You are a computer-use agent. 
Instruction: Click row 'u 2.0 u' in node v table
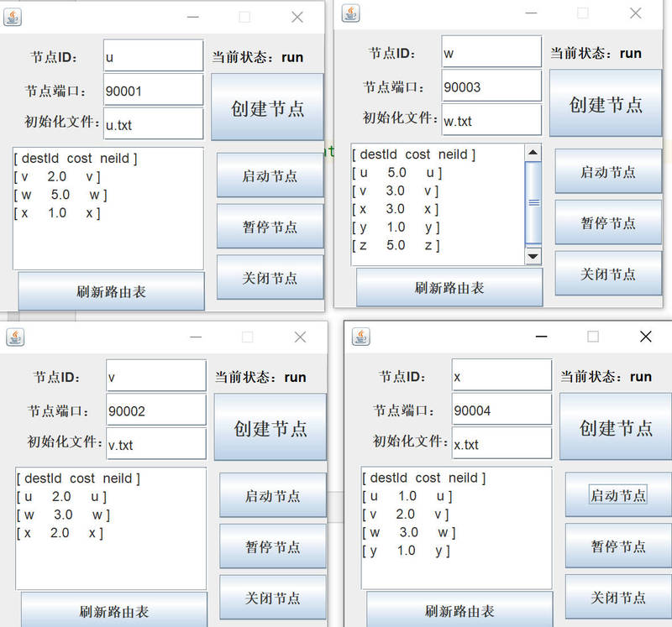(x=61, y=497)
